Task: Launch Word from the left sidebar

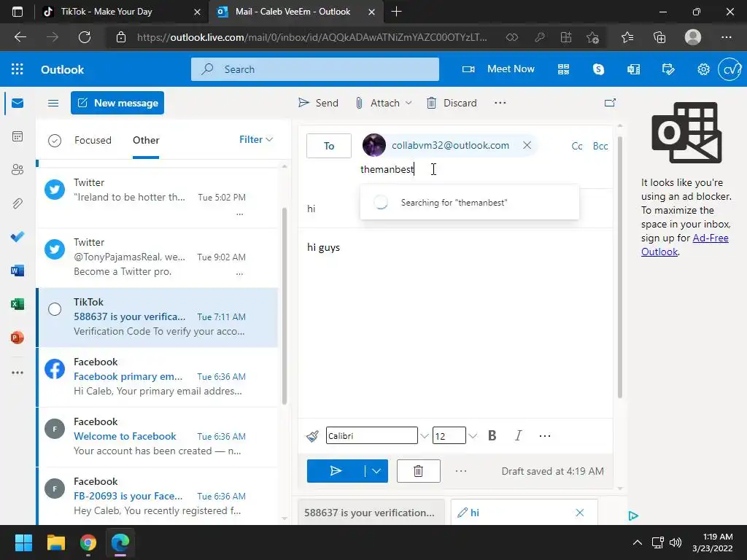Action: (18, 271)
